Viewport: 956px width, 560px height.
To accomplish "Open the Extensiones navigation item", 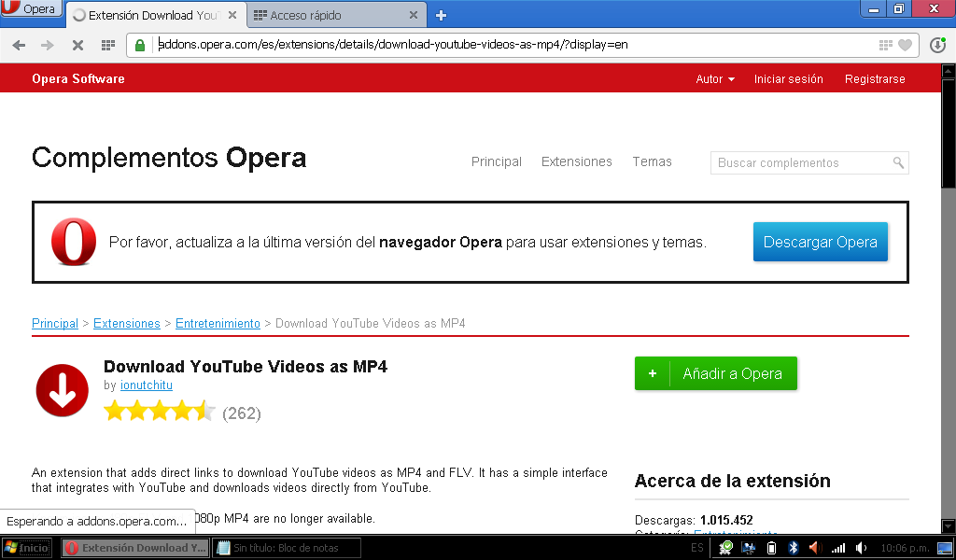I will click(577, 161).
